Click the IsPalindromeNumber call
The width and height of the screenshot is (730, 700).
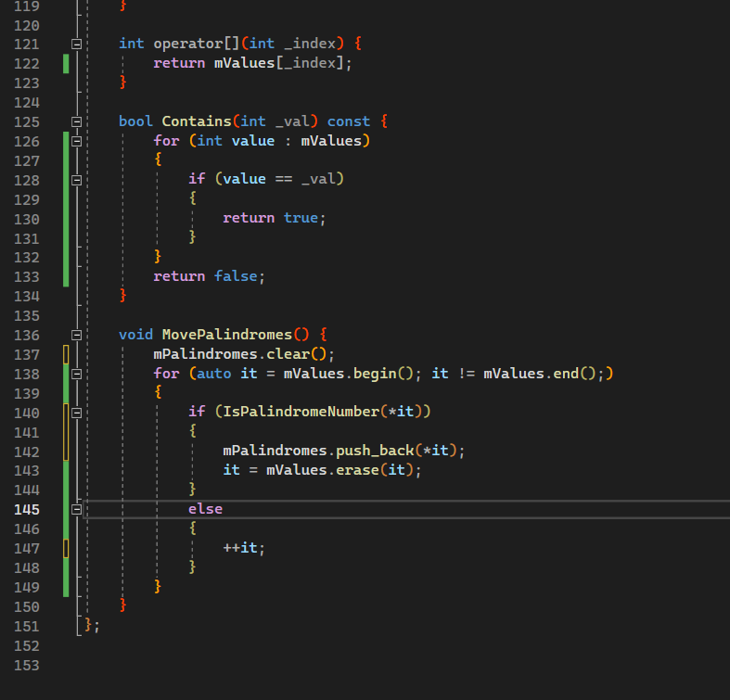tap(323, 412)
